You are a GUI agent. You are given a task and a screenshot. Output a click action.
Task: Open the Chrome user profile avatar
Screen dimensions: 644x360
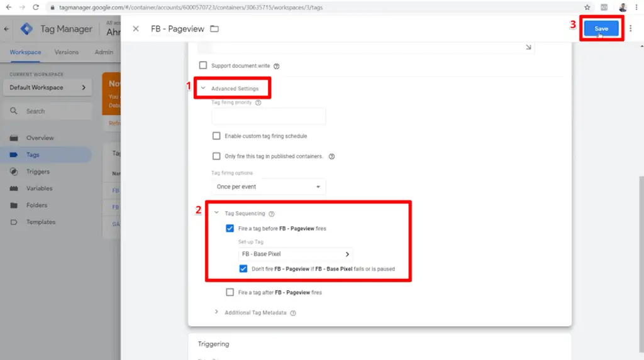(x=623, y=7)
